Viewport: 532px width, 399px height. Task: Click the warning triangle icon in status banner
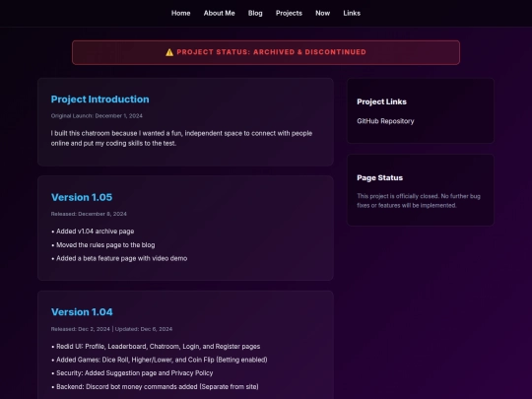click(169, 52)
